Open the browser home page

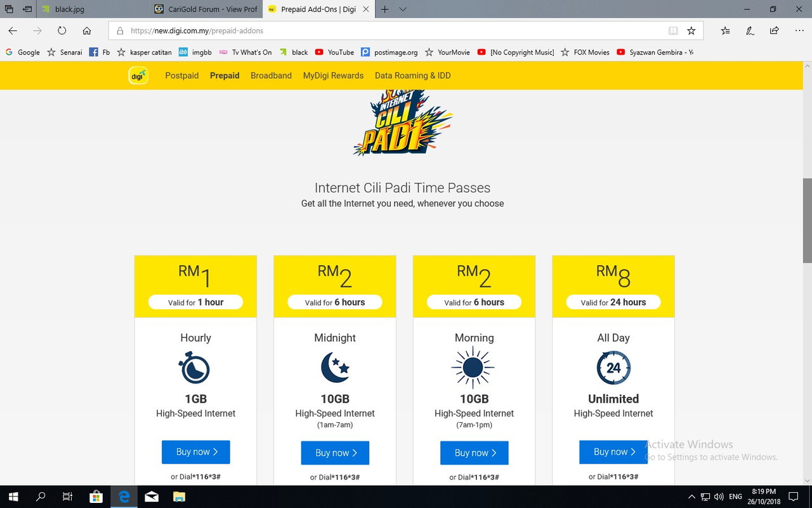tap(87, 30)
